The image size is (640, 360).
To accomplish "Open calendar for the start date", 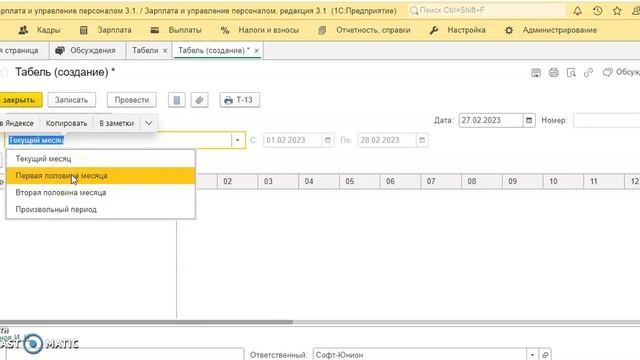I will tap(327, 140).
